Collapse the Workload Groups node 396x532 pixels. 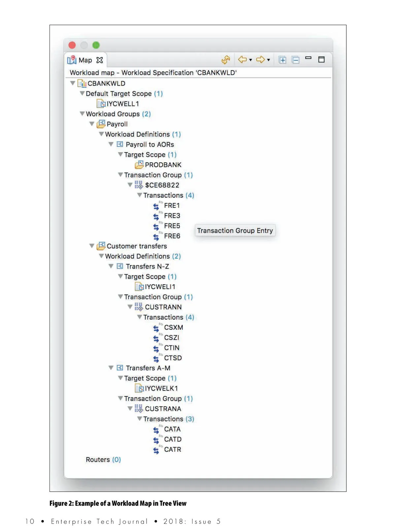pyautogui.click(x=82, y=114)
